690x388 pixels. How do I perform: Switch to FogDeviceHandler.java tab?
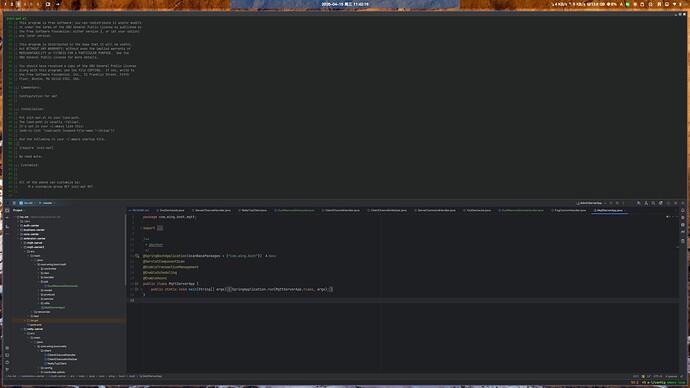[569, 211]
